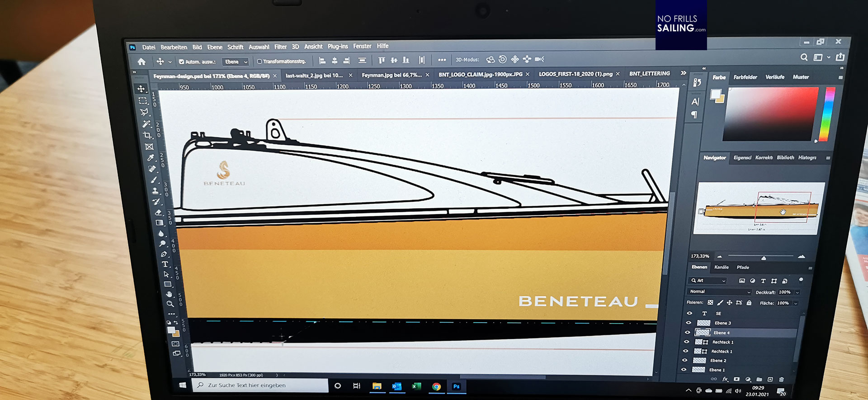
Task: Pick the Lasso tool
Action: 145,112
